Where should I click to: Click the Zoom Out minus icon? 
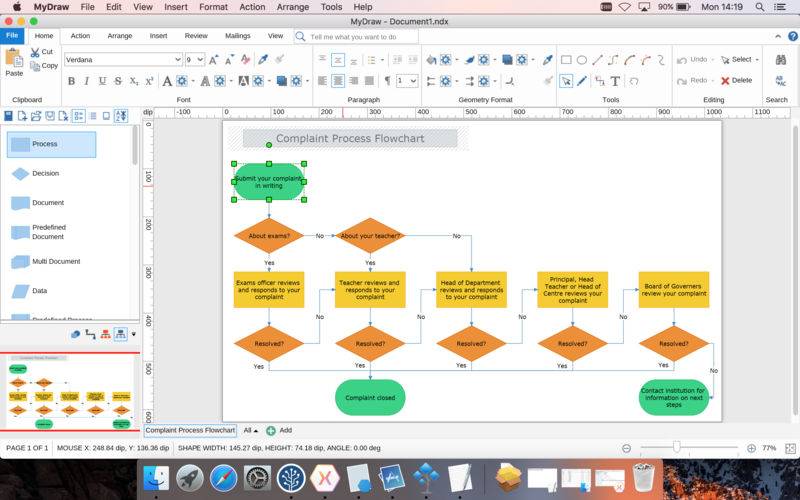[626, 448]
